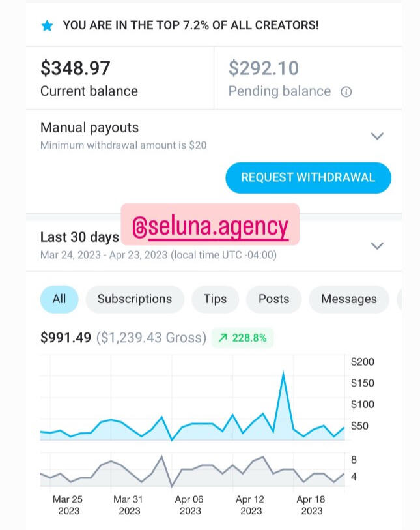Open the @seluna.agency link
The image size is (420, 530).
pyautogui.click(x=210, y=226)
